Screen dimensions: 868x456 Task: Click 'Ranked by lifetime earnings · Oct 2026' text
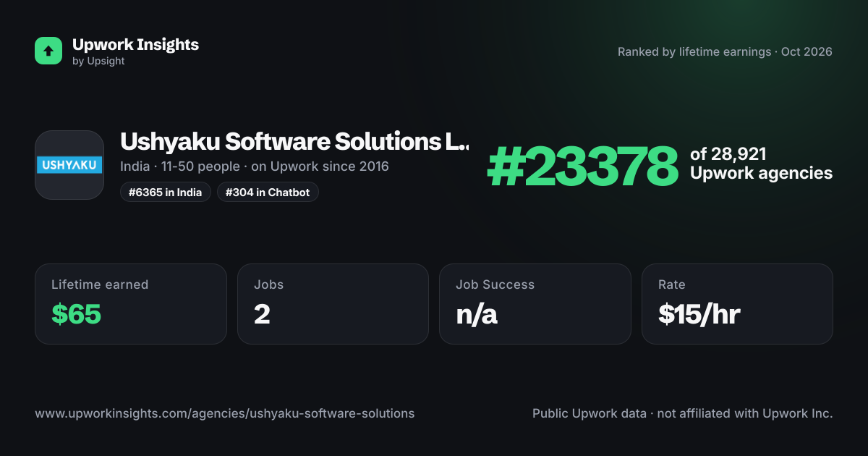pyautogui.click(x=725, y=52)
